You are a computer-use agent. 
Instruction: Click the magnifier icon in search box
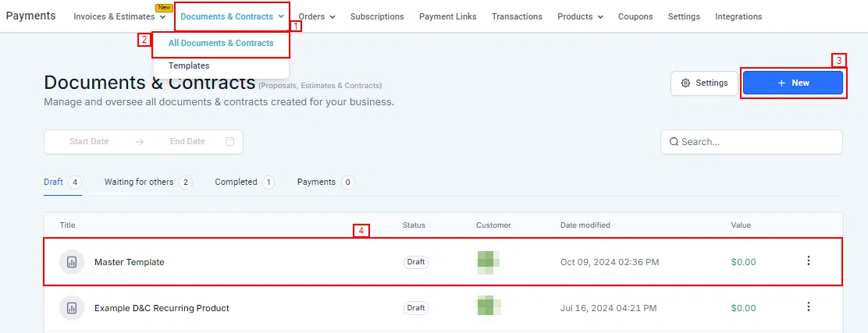[674, 142]
